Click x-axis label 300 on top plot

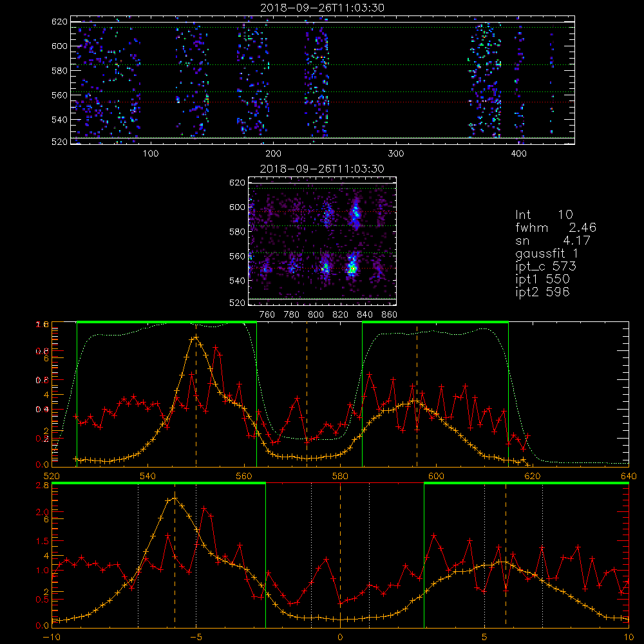pyautogui.click(x=396, y=154)
